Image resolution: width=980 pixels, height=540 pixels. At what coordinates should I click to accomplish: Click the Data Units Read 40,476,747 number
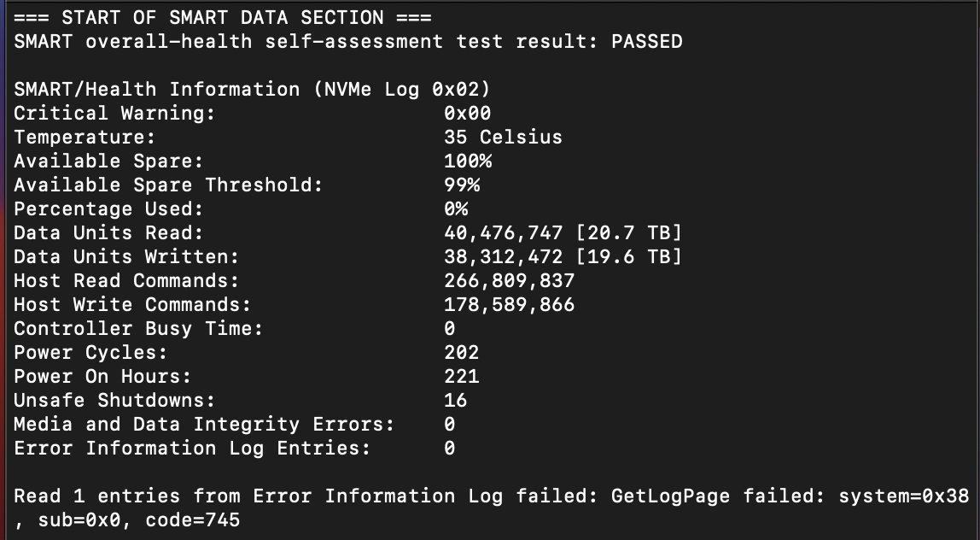(x=503, y=232)
